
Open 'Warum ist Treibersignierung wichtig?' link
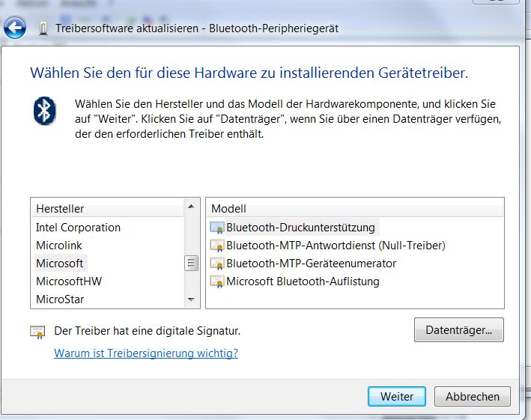[x=146, y=353]
